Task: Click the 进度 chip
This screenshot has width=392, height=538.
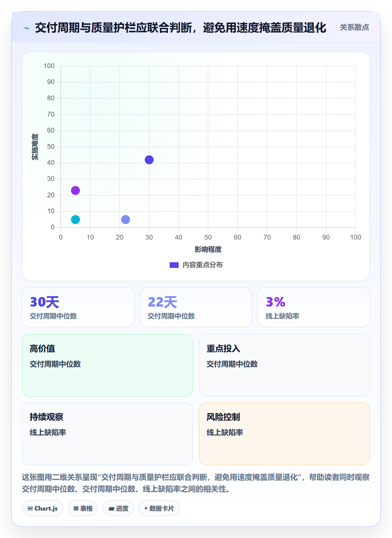Action: (x=118, y=508)
